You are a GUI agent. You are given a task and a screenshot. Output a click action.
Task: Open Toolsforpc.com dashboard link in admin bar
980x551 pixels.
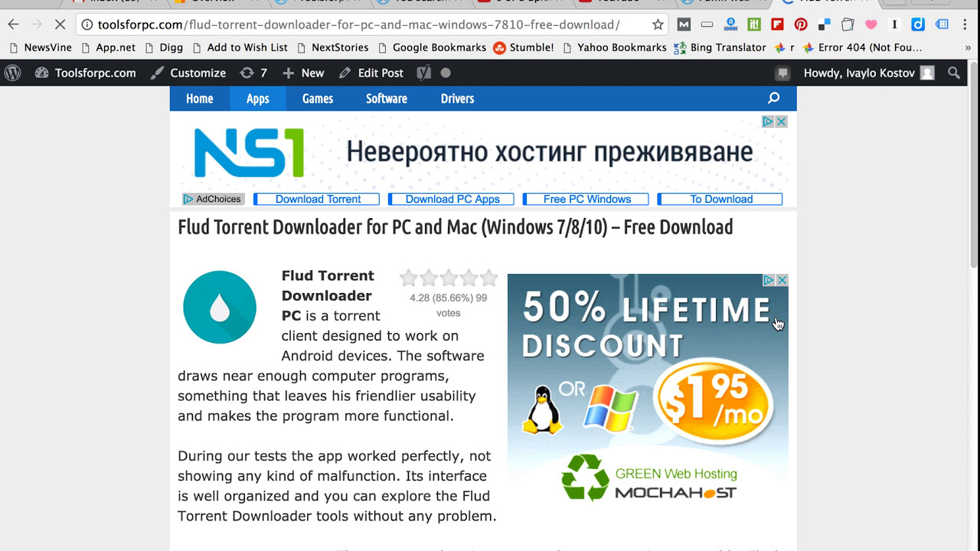click(x=86, y=73)
